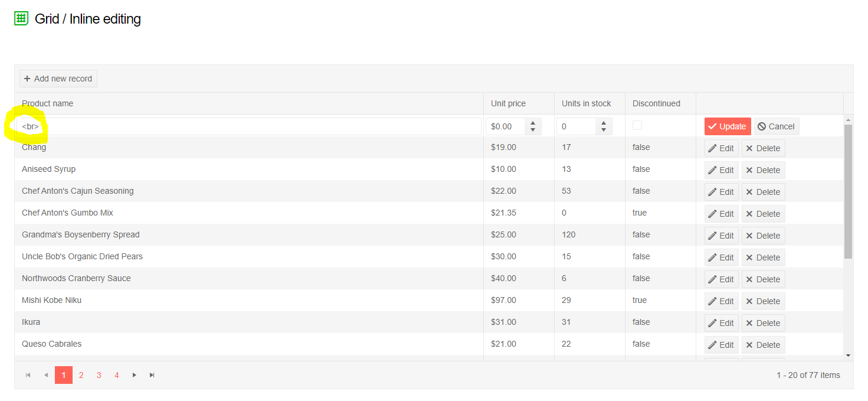868x401 pixels.
Task: Click the Product name column header
Action: tap(48, 103)
